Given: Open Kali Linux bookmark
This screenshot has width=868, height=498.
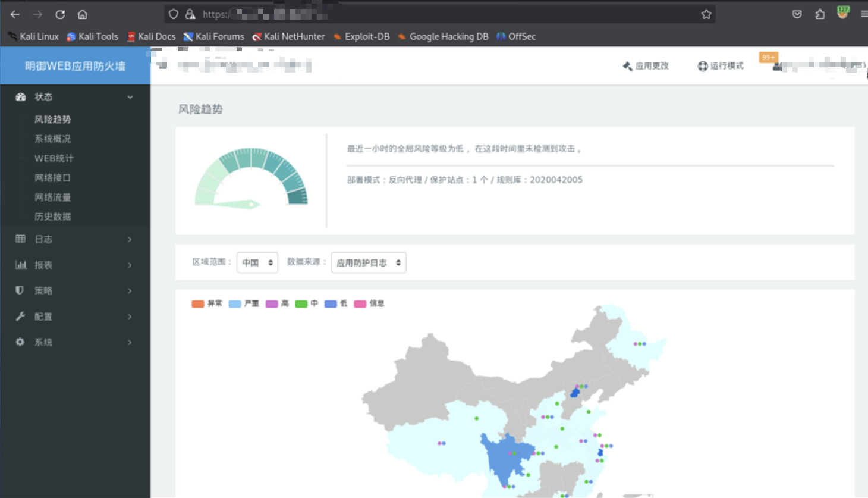Looking at the screenshot, I should [x=33, y=36].
